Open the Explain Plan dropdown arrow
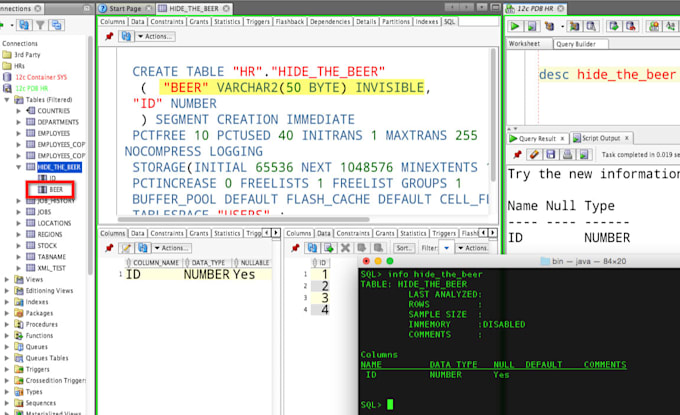Viewport: 680px width, 415px height. point(562,26)
